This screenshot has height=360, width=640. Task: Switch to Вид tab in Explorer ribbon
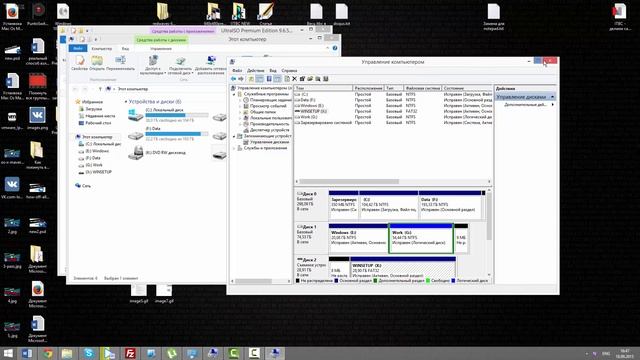click(125, 49)
